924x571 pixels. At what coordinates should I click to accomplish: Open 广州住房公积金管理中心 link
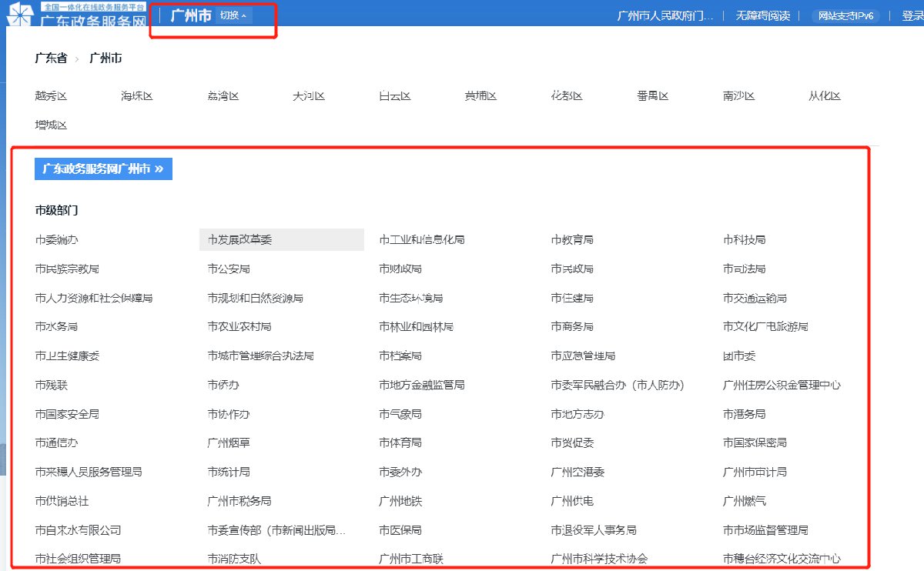point(782,385)
